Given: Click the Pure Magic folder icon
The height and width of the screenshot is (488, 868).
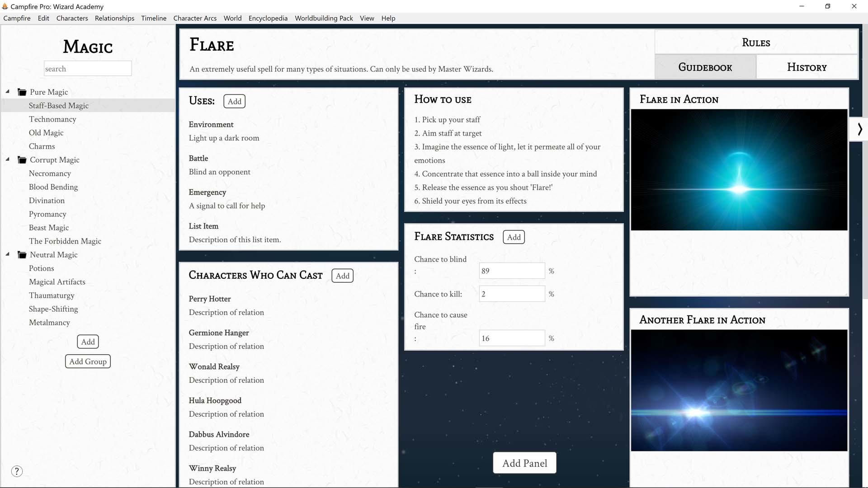Looking at the screenshot, I should (22, 92).
